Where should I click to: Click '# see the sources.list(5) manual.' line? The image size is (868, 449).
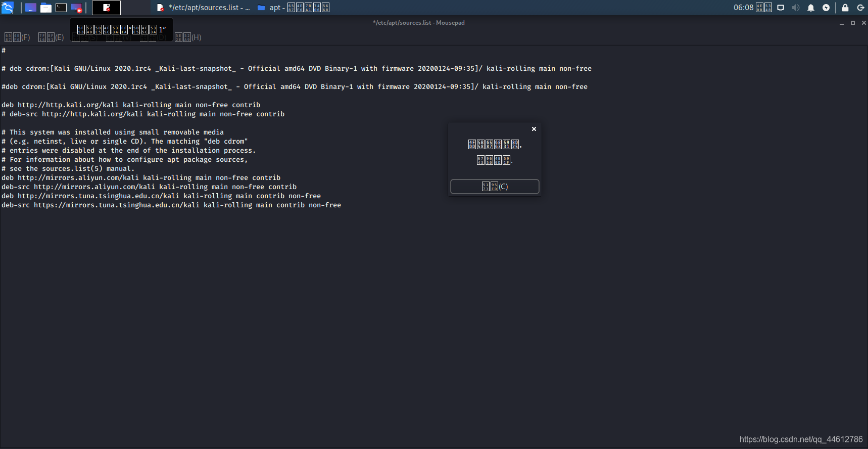68,168
